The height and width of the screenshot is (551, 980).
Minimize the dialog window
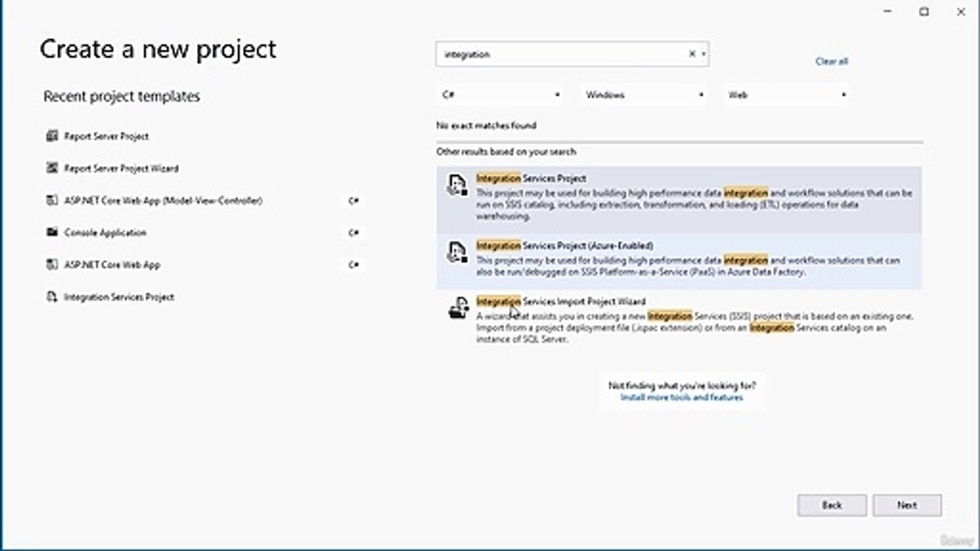pos(888,11)
